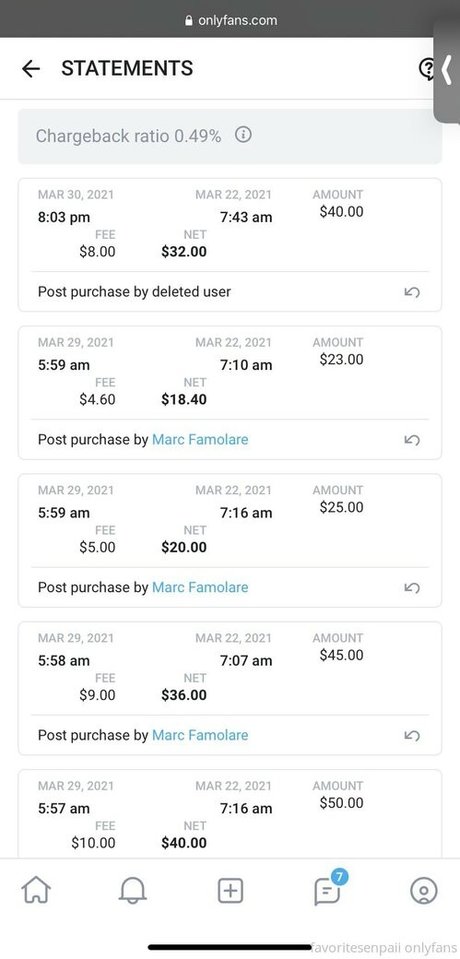Open the profile icon in bottom bar
Screen dimensions: 460x959
tap(423, 890)
